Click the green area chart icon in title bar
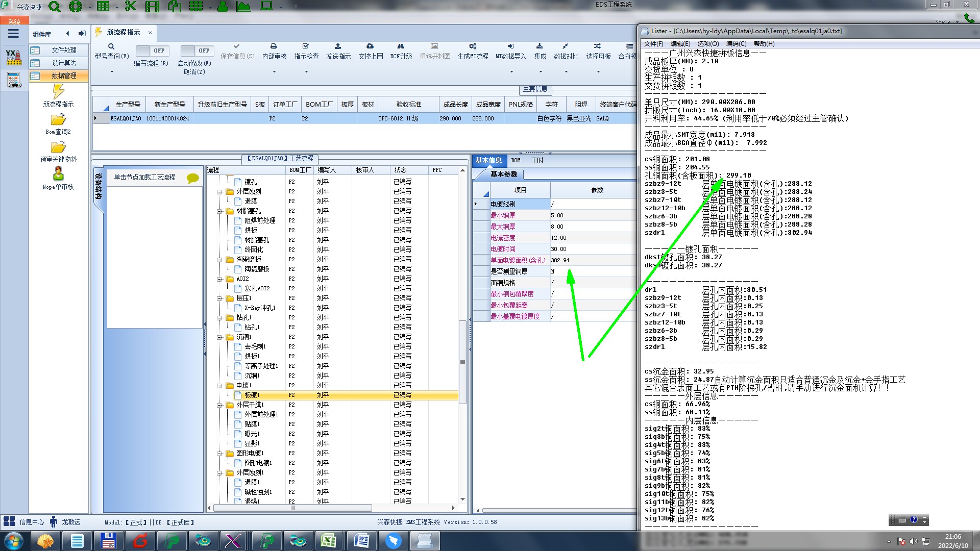 [x=243, y=6]
